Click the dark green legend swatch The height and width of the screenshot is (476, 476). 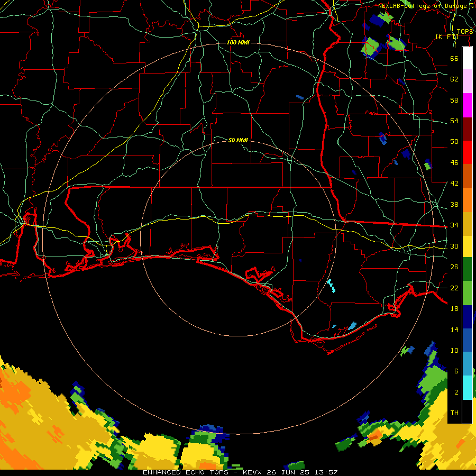pos(467,269)
